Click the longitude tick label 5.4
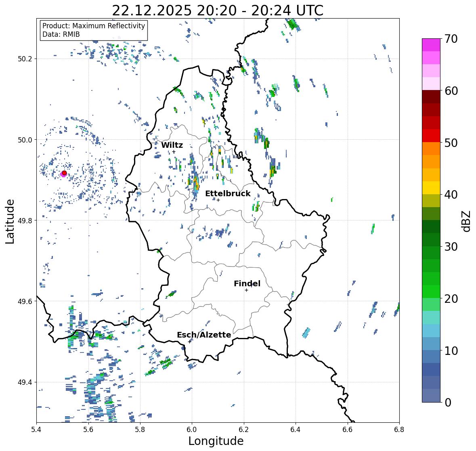The width and height of the screenshot is (476, 451). (36, 430)
